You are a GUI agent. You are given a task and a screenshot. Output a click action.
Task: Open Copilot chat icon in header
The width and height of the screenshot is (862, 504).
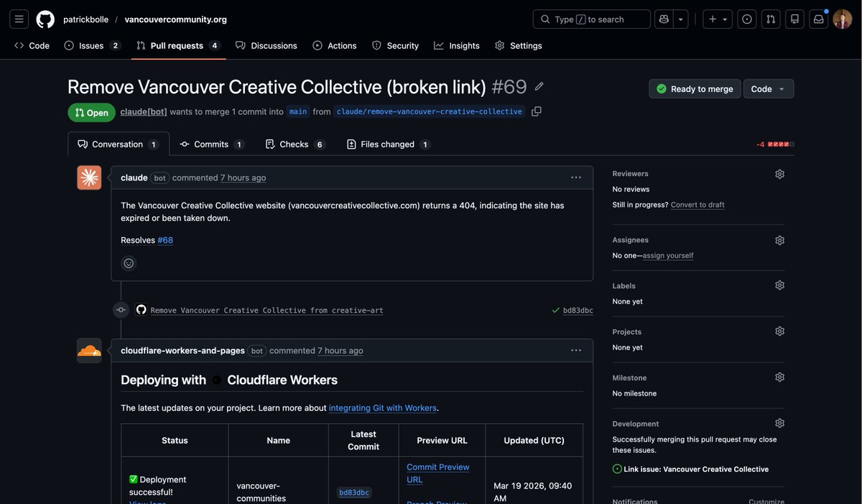tap(664, 19)
